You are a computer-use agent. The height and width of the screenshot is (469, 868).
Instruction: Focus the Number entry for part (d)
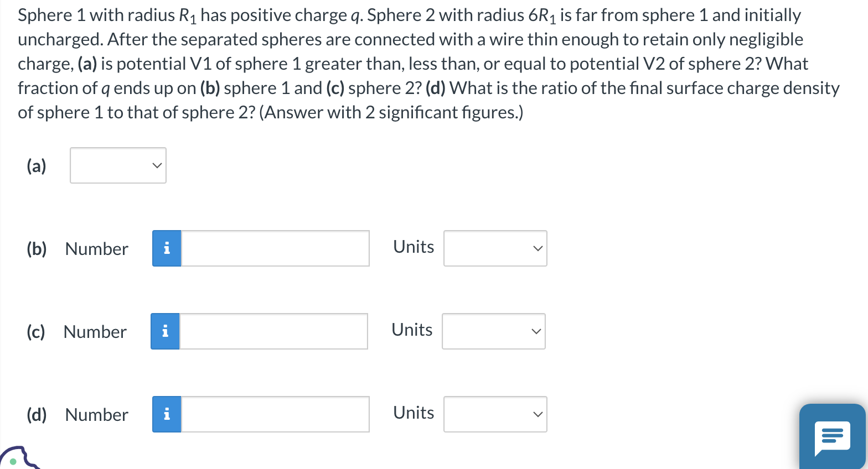click(274, 414)
